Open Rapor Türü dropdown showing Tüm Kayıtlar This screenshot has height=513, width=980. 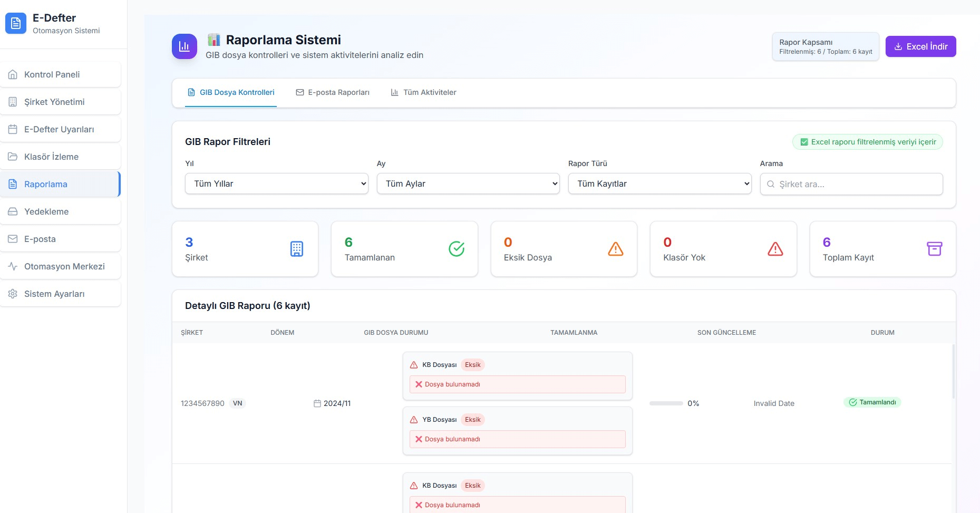tap(659, 183)
